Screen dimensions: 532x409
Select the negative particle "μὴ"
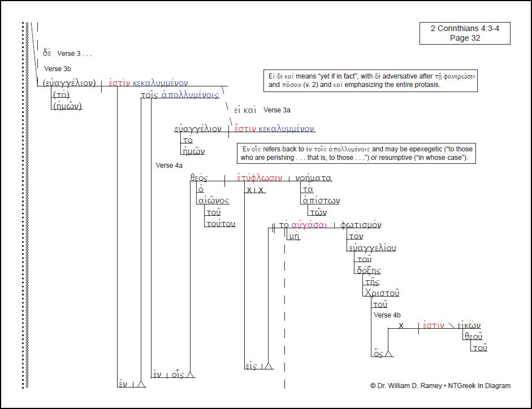tap(294, 236)
